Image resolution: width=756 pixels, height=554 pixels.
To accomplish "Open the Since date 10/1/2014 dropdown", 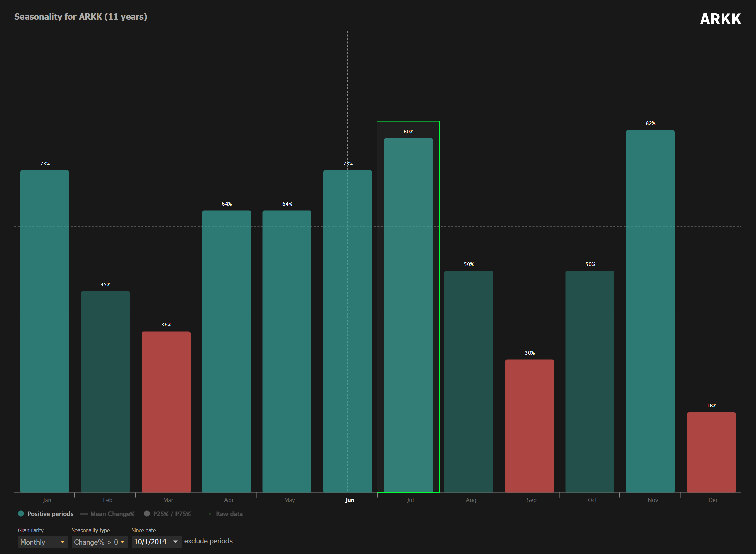I will click(156, 542).
